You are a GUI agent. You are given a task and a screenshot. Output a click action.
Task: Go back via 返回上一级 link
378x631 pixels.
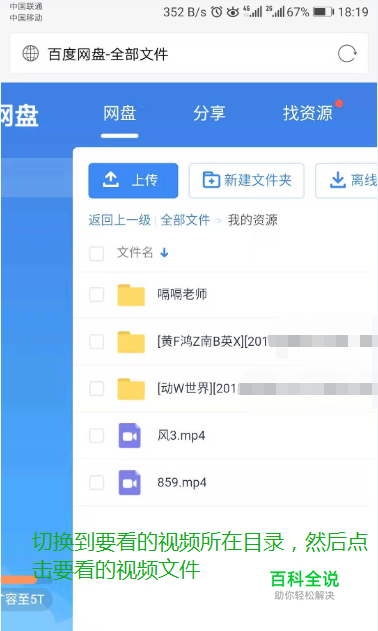pos(120,220)
